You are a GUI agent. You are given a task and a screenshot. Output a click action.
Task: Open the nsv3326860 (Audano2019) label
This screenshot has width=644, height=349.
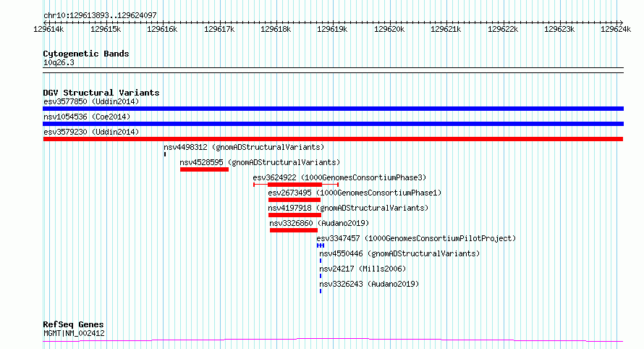click(x=319, y=223)
